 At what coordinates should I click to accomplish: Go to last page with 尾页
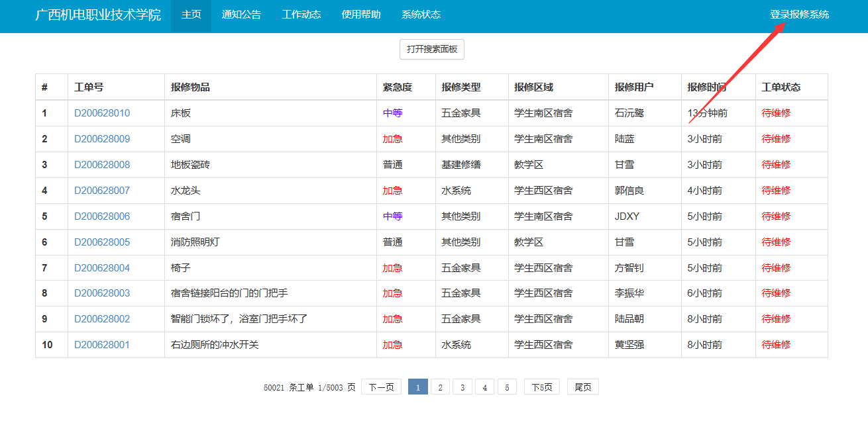(x=582, y=387)
